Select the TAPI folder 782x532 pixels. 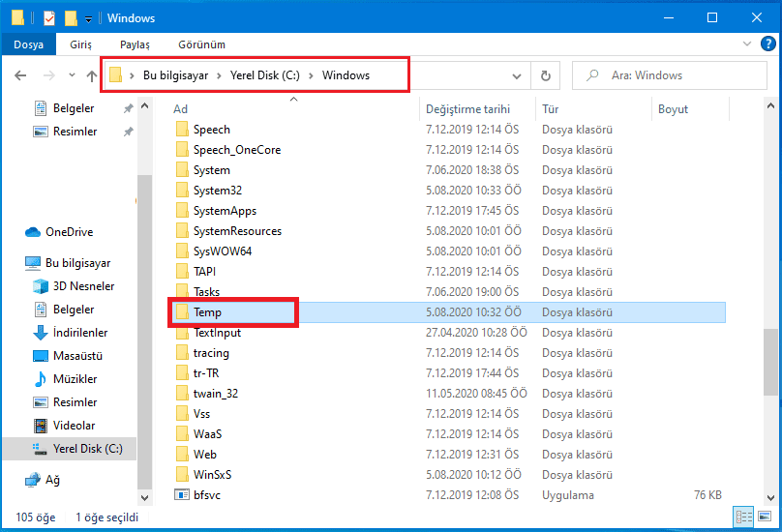pos(204,272)
